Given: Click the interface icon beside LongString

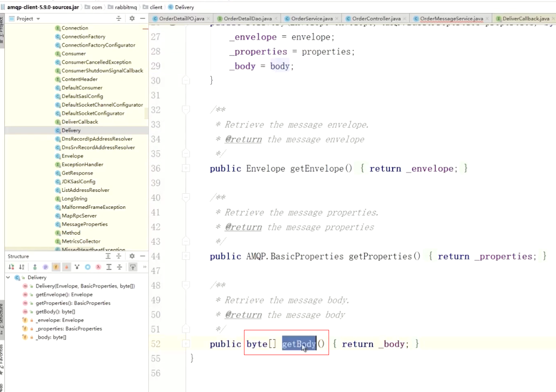Looking at the screenshot, I should [x=58, y=199].
